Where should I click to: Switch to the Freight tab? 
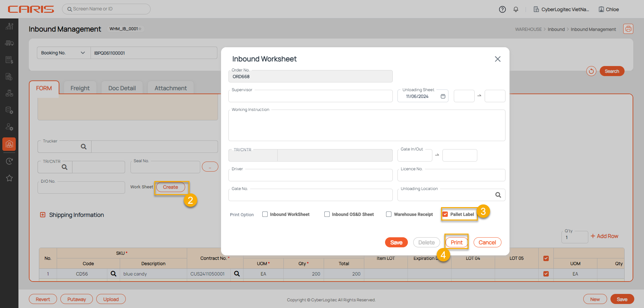click(x=80, y=88)
